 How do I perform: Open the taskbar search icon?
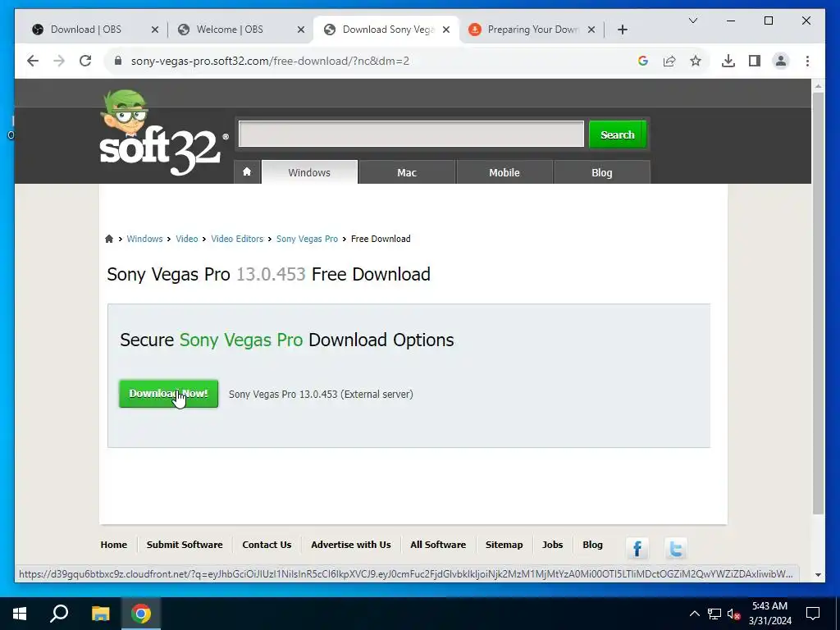pyautogui.click(x=59, y=614)
